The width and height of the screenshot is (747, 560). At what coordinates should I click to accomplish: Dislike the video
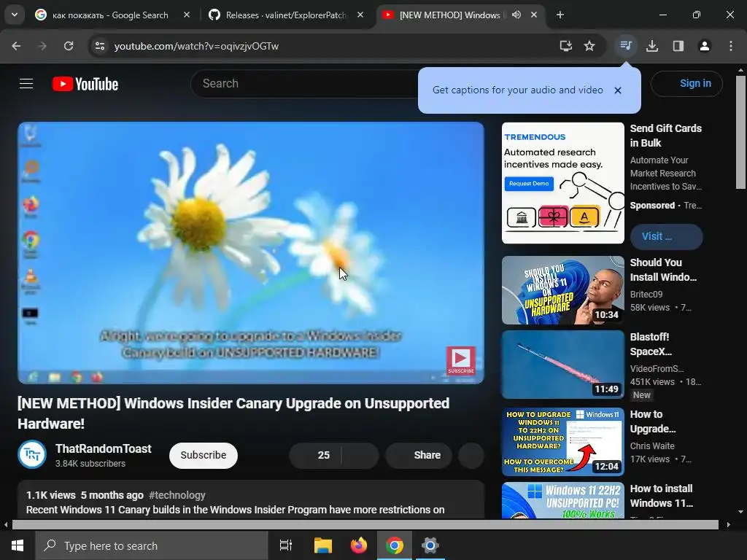(x=360, y=455)
